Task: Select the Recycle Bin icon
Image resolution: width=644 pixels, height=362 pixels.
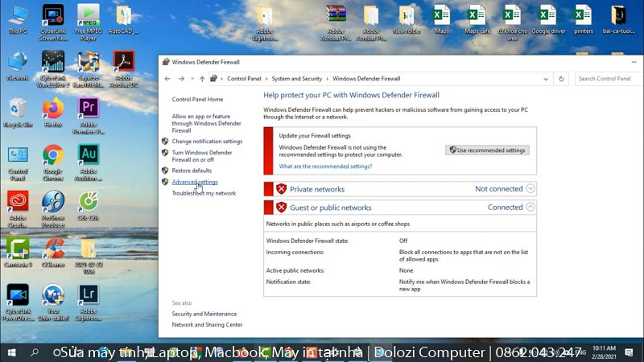Action: [18, 108]
